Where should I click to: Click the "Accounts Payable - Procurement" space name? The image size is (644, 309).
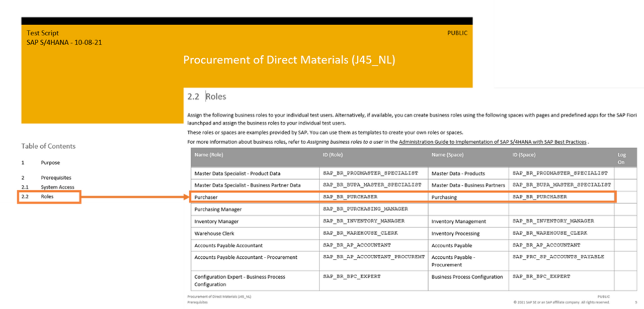(453, 261)
